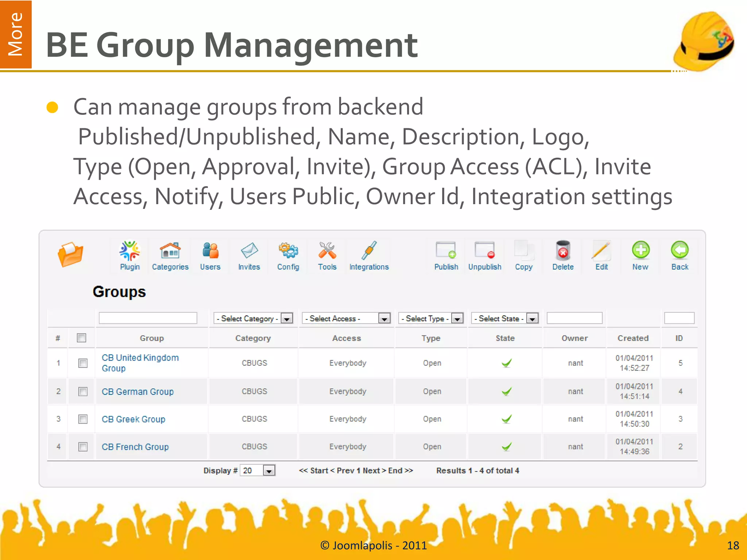
Task: Sort by the ID column header
Action: [679, 338]
